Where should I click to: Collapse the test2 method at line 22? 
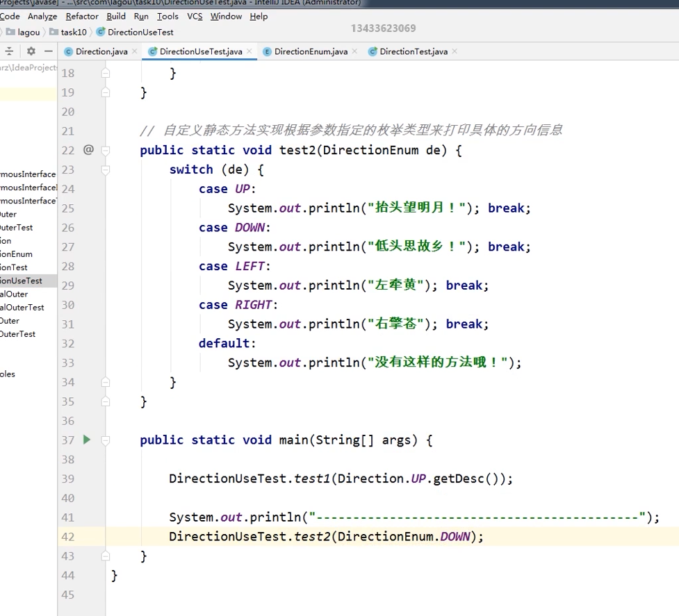coord(105,151)
